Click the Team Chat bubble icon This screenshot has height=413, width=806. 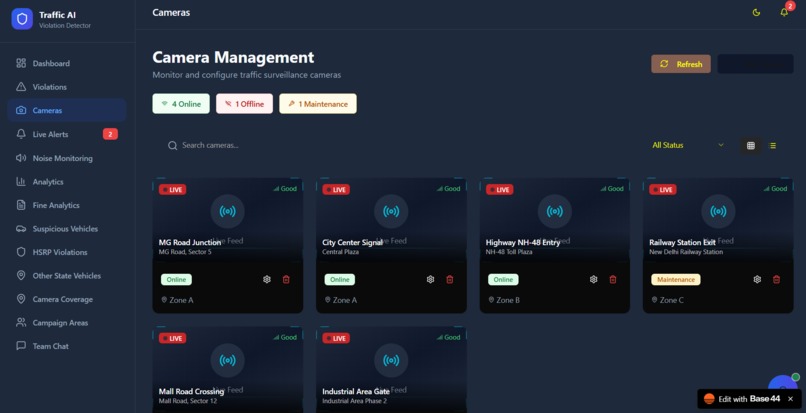[21, 346]
